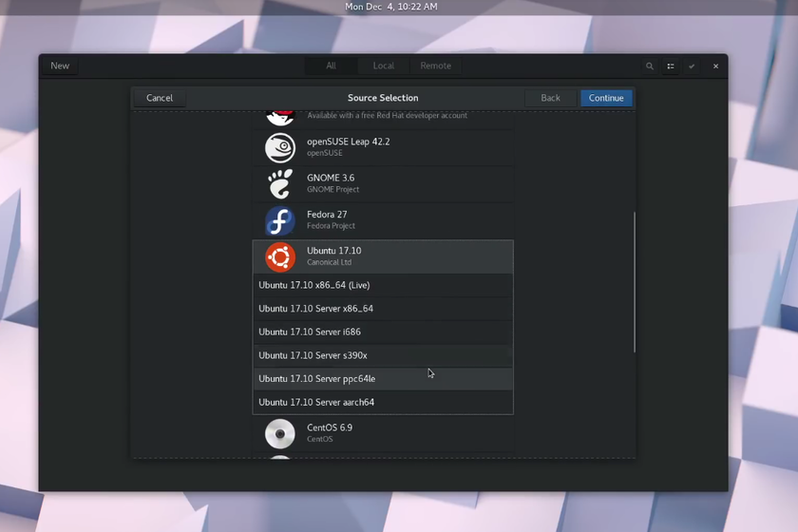Viewport: 798px width, 532px height.
Task: Cancel the Source Selection dialog
Action: [160, 98]
